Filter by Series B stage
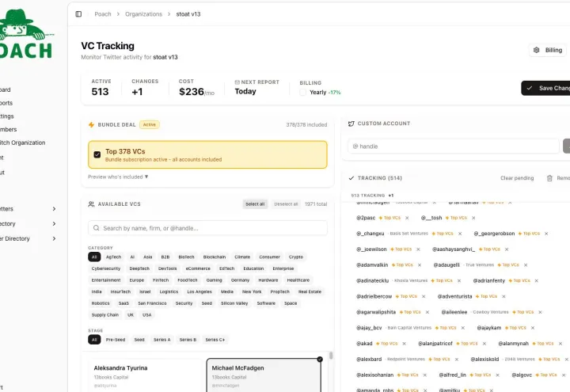Image resolution: width=570 pixels, height=392 pixels. click(x=188, y=340)
